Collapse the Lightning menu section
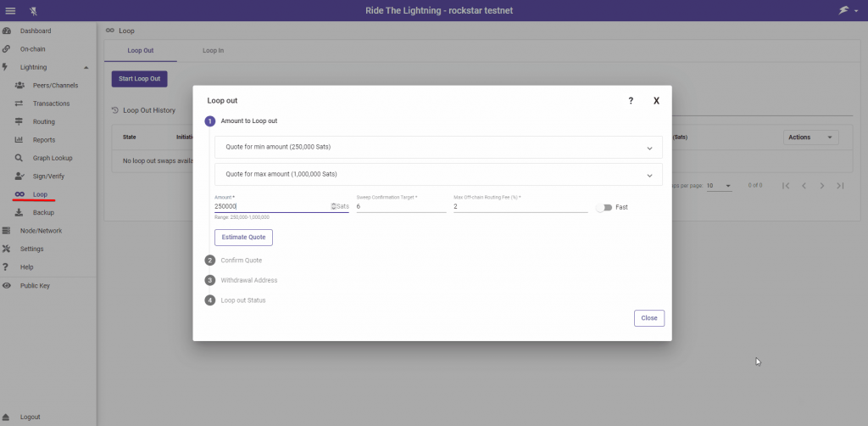The width and height of the screenshot is (868, 426). (x=86, y=68)
